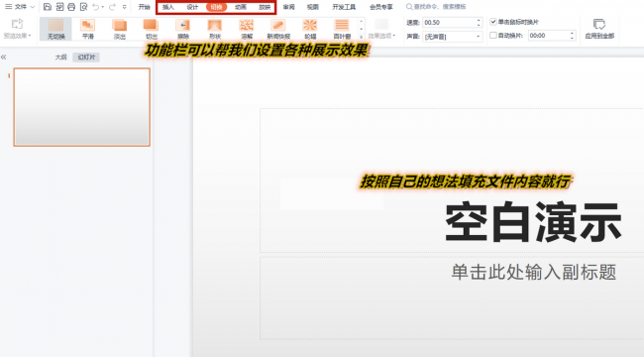Viewport: 644px width, 357px height.
Task: Adjust the auto-advance time stepper
Action: tap(572, 36)
